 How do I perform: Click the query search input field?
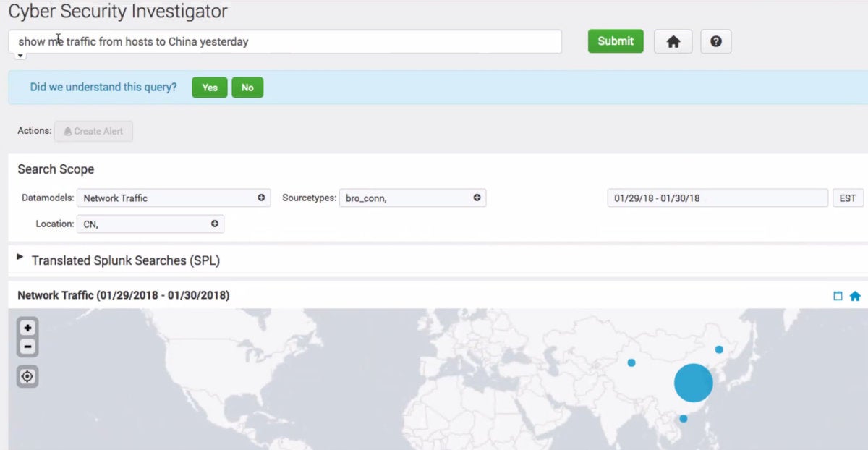pyautogui.click(x=286, y=41)
